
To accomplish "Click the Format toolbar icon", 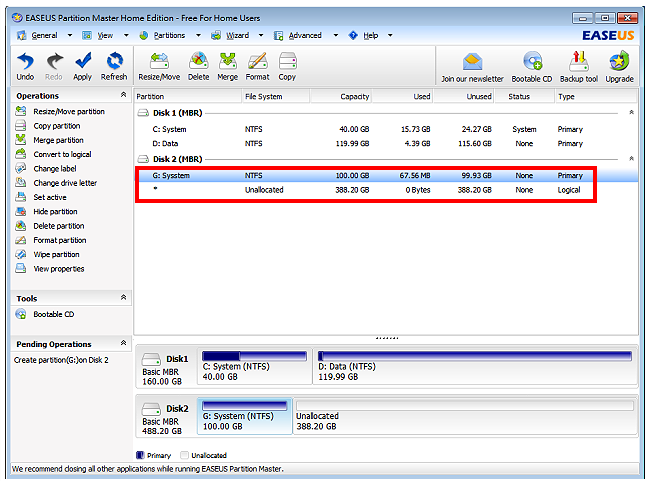I will coord(257,66).
